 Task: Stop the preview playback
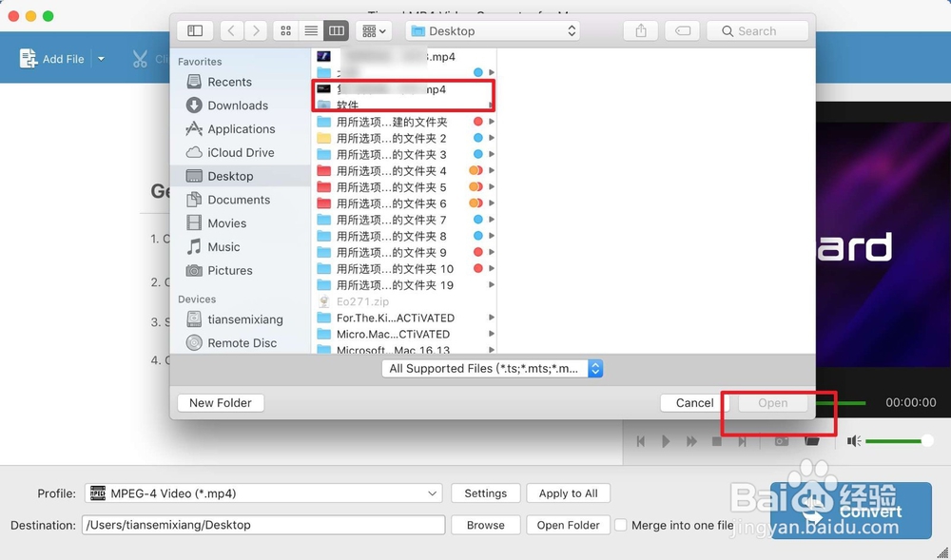coord(717,441)
